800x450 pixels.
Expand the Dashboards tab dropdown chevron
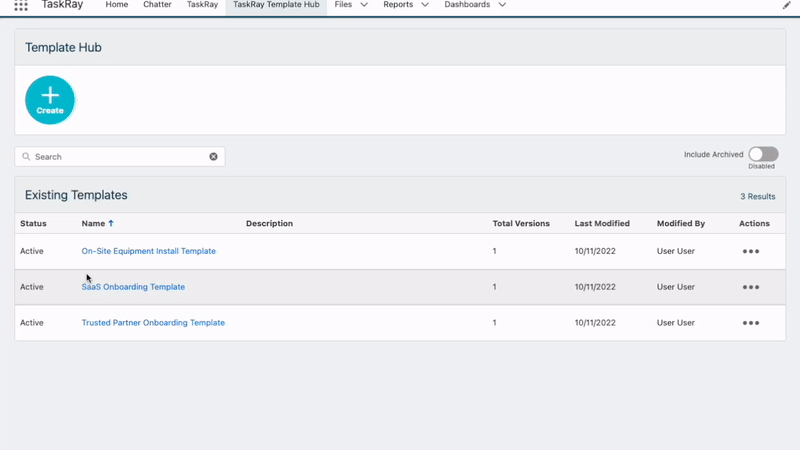click(502, 5)
